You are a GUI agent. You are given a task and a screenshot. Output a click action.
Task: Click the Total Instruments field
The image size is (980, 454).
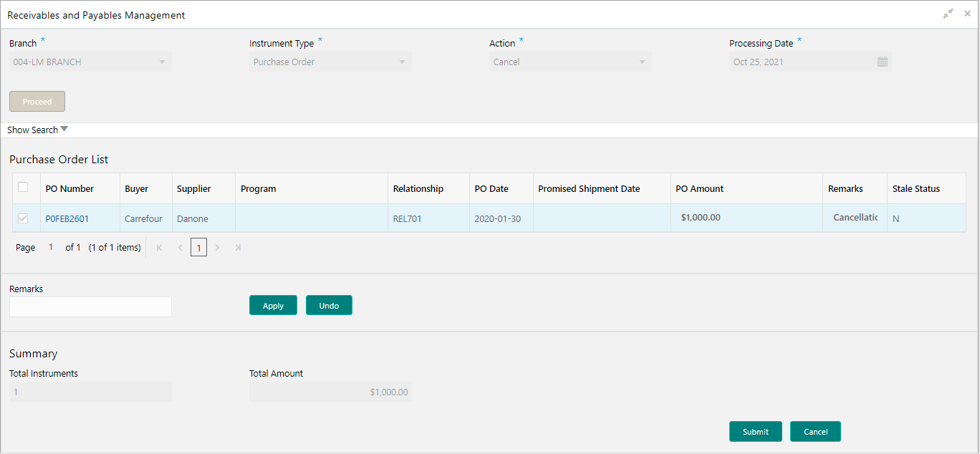point(90,392)
